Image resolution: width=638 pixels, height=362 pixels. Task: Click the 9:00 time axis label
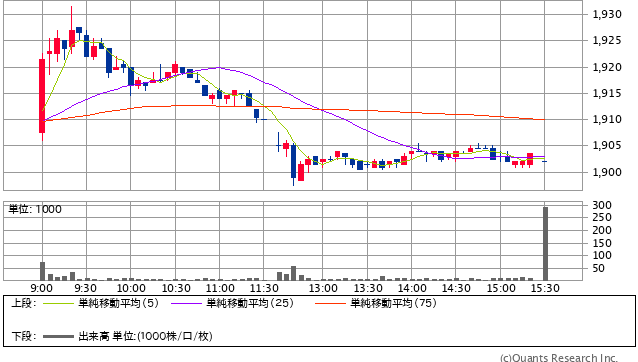tap(42, 288)
